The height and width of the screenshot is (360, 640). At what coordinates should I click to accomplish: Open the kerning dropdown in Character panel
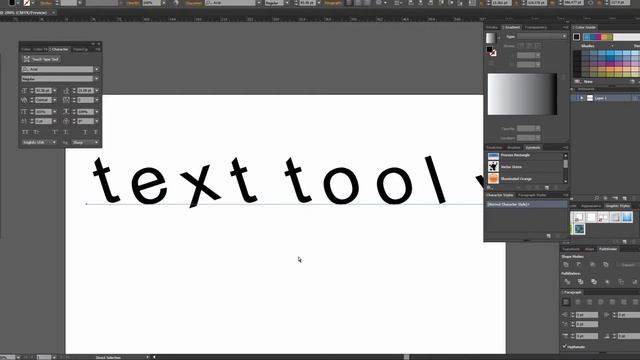(55, 100)
